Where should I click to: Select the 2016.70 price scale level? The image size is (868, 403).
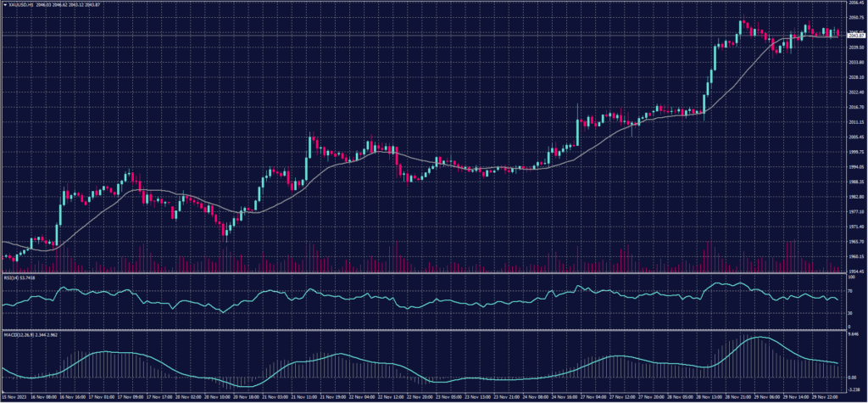855,108
